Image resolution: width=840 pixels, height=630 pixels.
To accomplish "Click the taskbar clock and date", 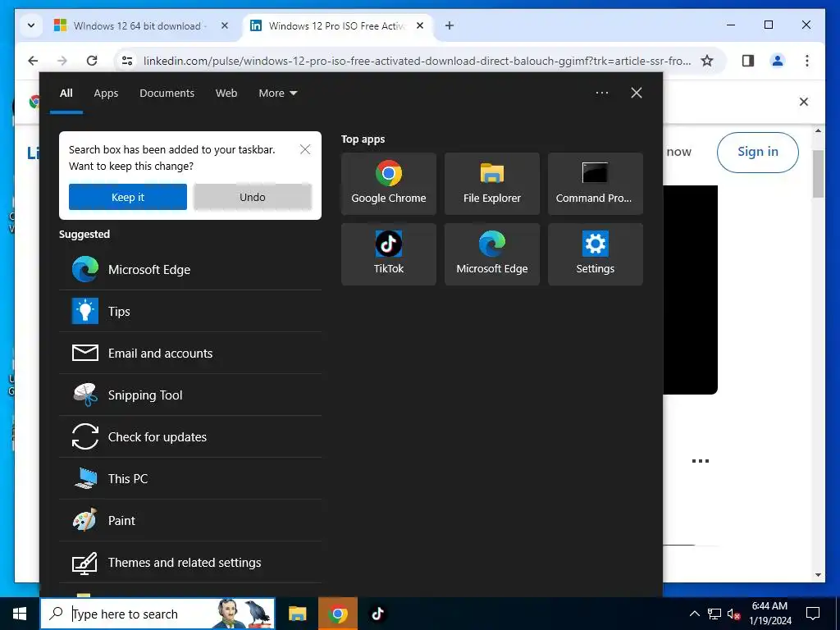I will tap(769, 614).
